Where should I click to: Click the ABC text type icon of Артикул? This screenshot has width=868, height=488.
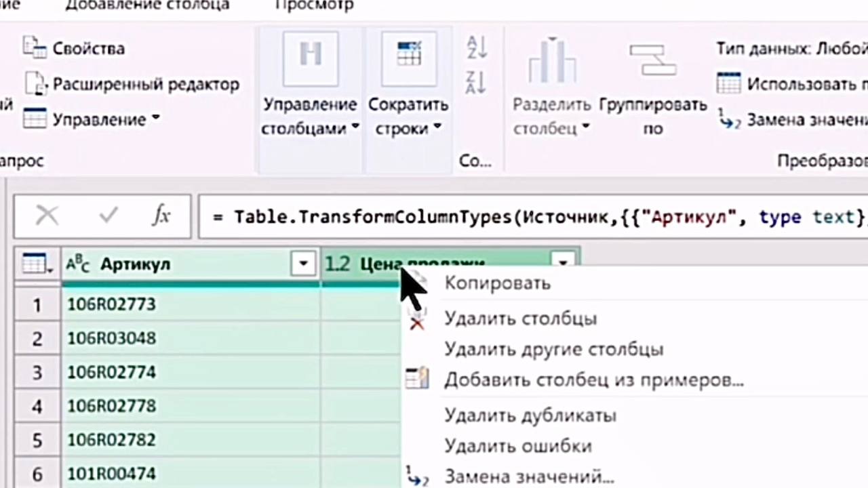(77, 264)
